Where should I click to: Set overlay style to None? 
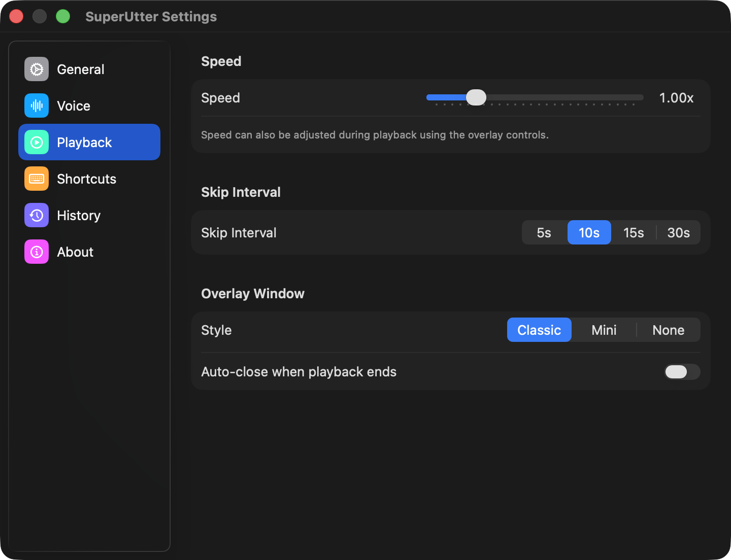click(669, 330)
